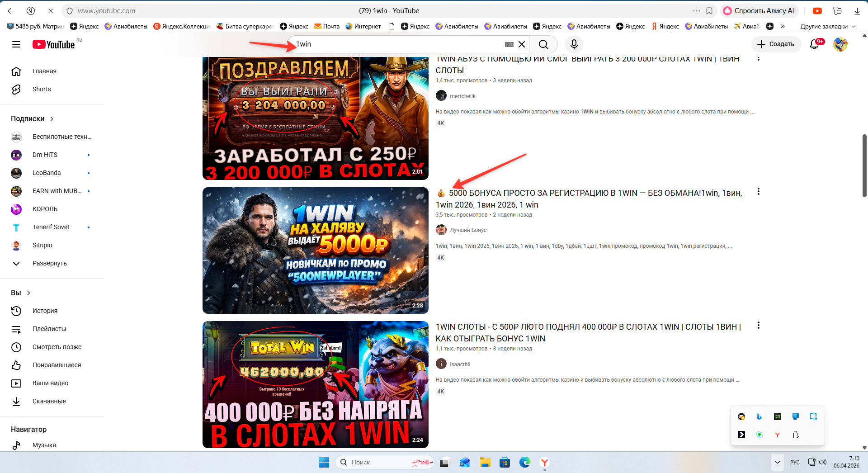Click the YouTube logo
This screenshot has height=473, width=868.
click(x=54, y=44)
